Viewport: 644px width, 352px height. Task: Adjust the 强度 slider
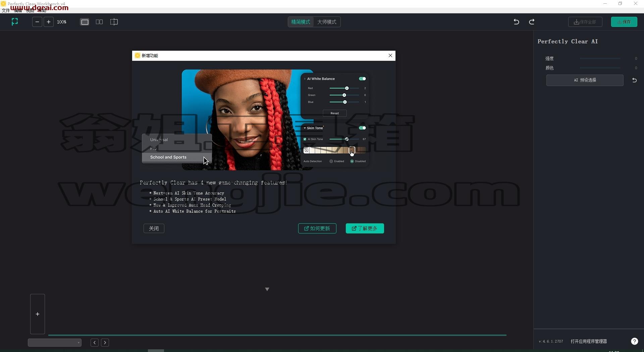600,58
